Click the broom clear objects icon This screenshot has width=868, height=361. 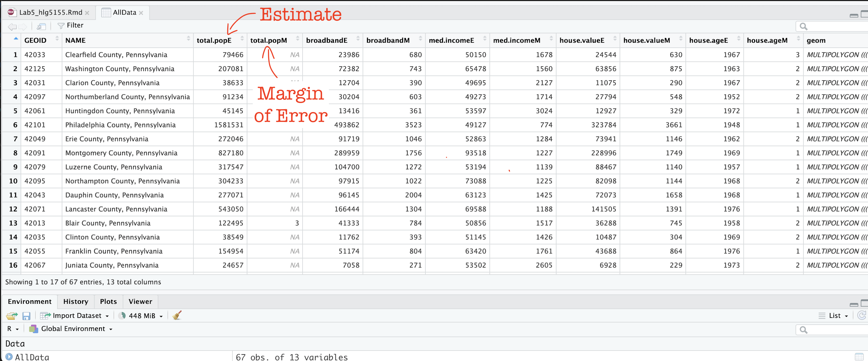[x=177, y=315]
